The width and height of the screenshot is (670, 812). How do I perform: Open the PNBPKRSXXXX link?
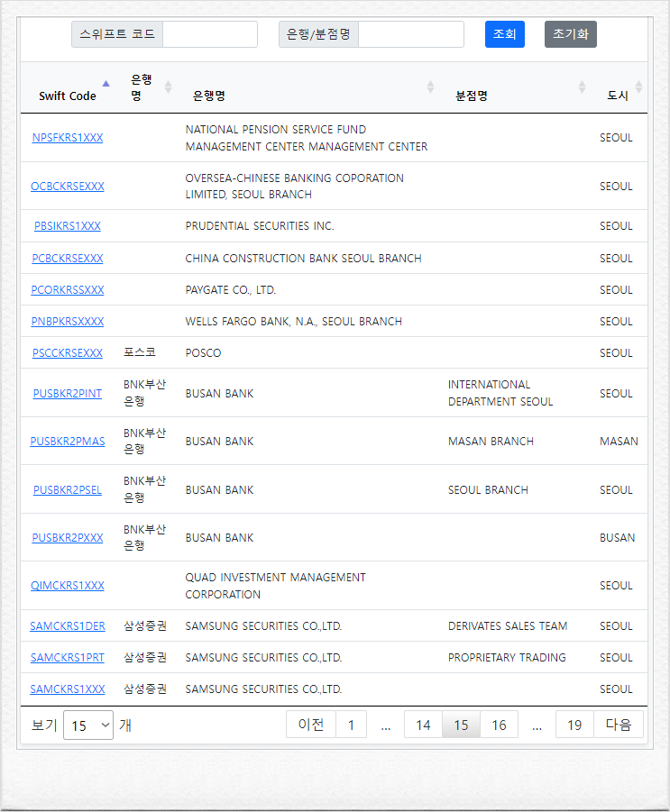68,322
